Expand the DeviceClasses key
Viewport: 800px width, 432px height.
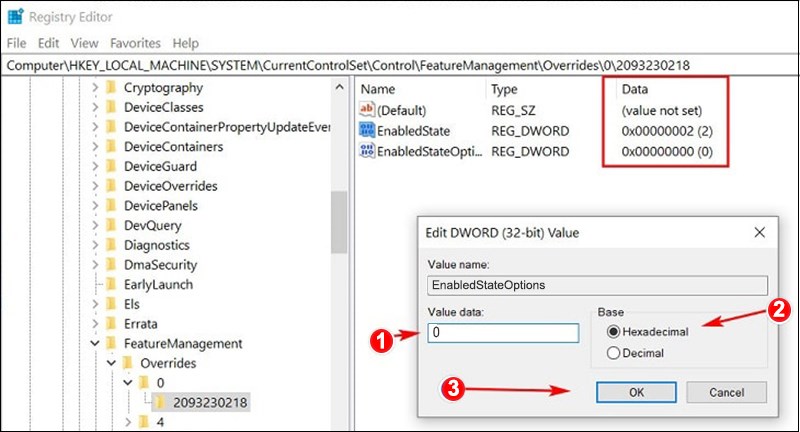tap(95, 107)
